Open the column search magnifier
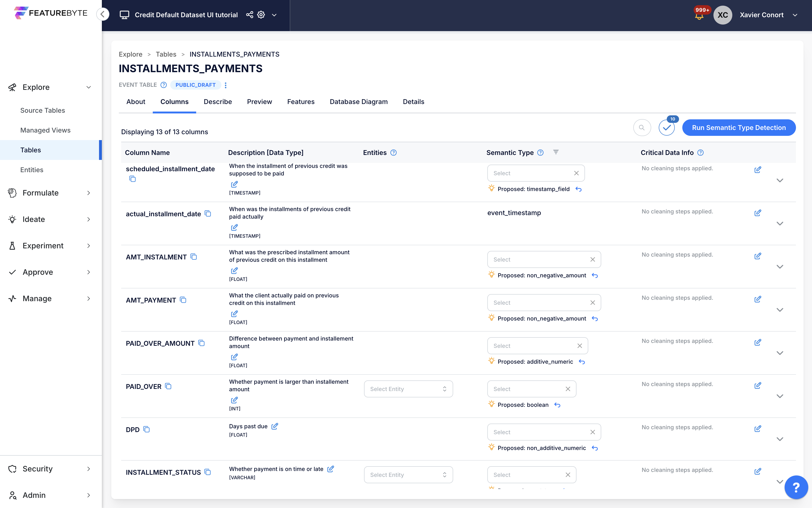Viewport: 812px width, 508px height. pyautogui.click(x=642, y=128)
